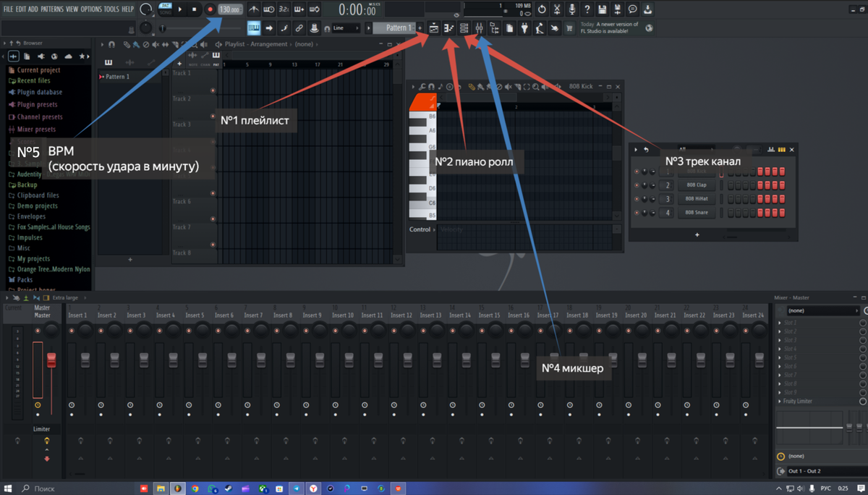Click the download content icon

click(x=648, y=9)
